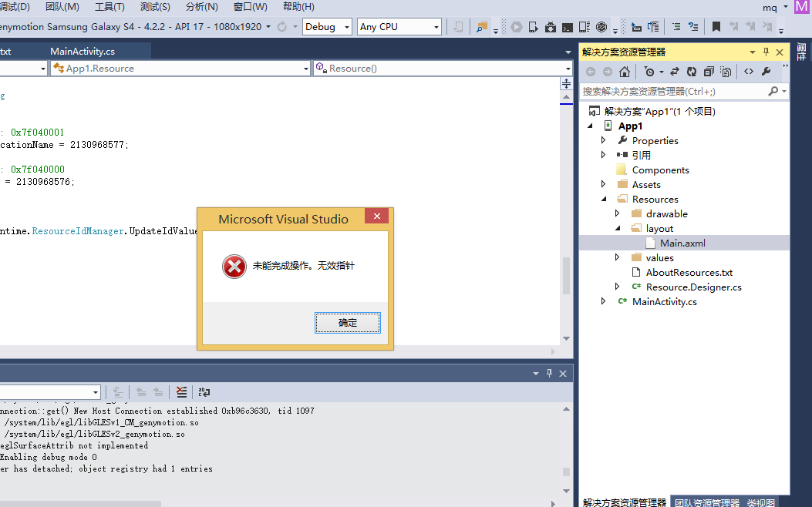Open the Resource() member navigation dropdown
Viewport: 812px width, 507px height.
(x=443, y=69)
